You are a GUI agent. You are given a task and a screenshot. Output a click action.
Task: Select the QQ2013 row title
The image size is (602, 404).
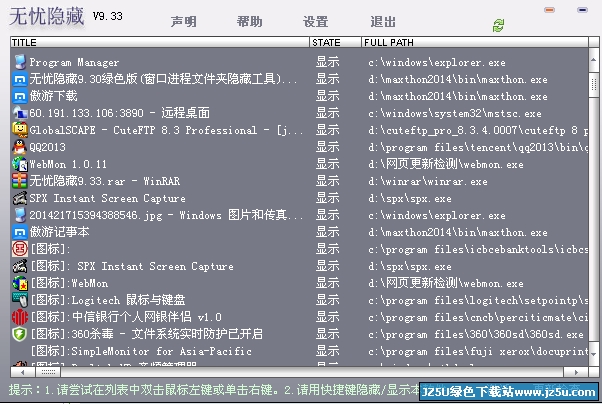pyautogui.click(x=48, y=147)
